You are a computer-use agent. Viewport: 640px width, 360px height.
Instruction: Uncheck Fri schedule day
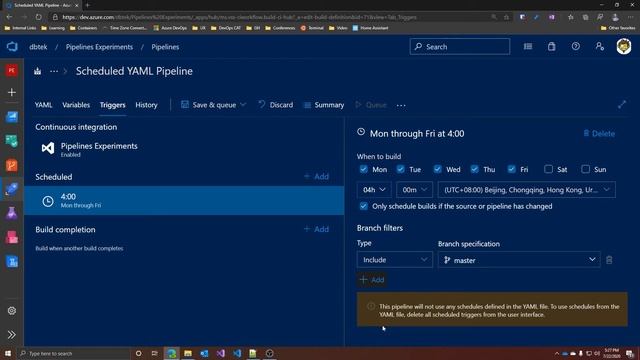(x=511, y=169)
